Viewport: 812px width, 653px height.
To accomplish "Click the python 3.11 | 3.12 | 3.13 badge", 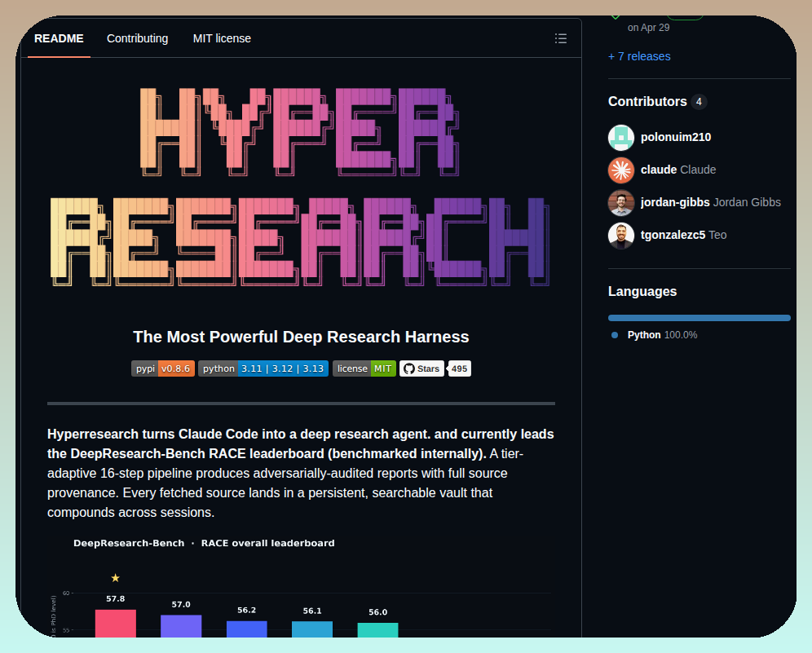I will 263,368.
